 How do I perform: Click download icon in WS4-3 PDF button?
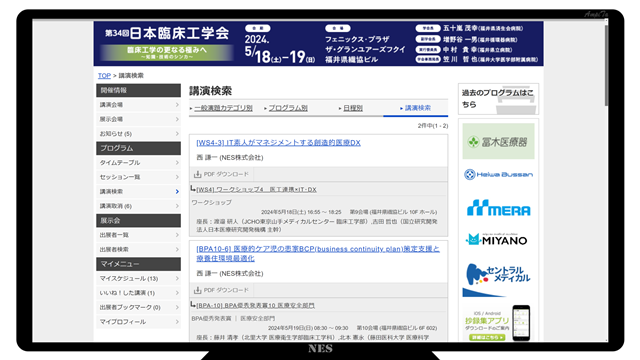tap(198, 174)
